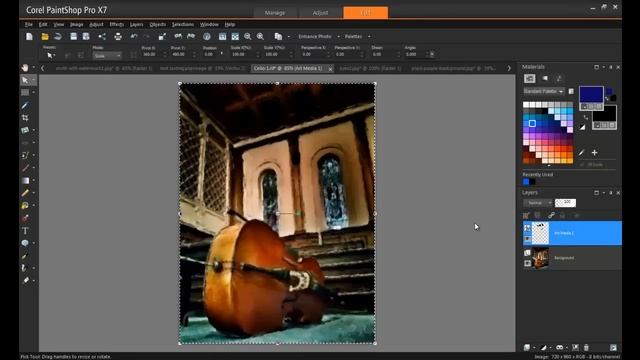Close the Cello document tab
Image resolution: width=640 pixels, height=360 pixels.
pos(330,69)
